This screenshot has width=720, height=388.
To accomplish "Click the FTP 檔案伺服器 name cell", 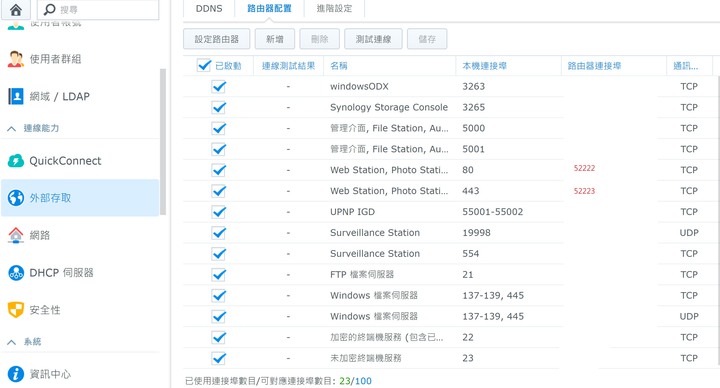I will [362, 275].
